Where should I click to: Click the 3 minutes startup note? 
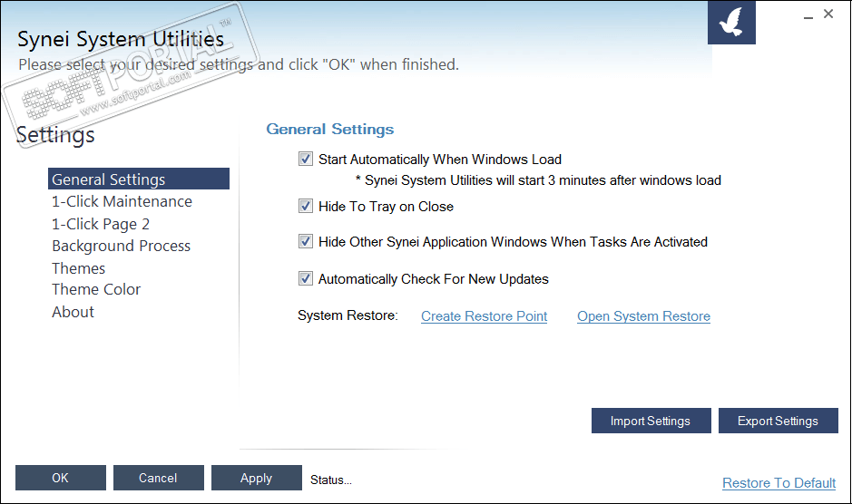[x=538, y=180]
